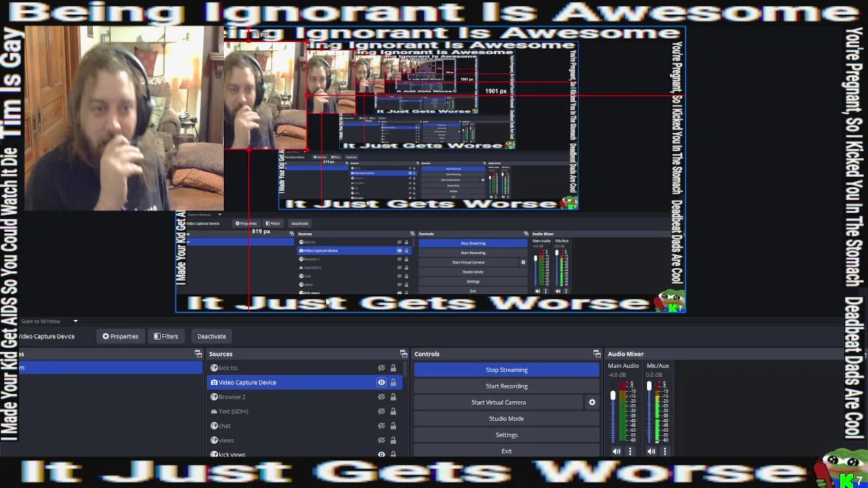Click Start Virtual Camera

tap(498, 403)
